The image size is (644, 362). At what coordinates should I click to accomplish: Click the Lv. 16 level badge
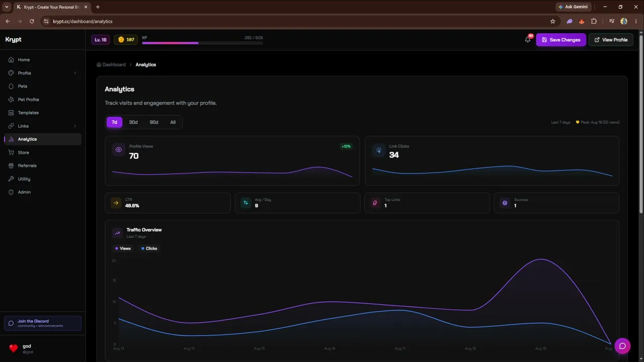coord(101,40)
